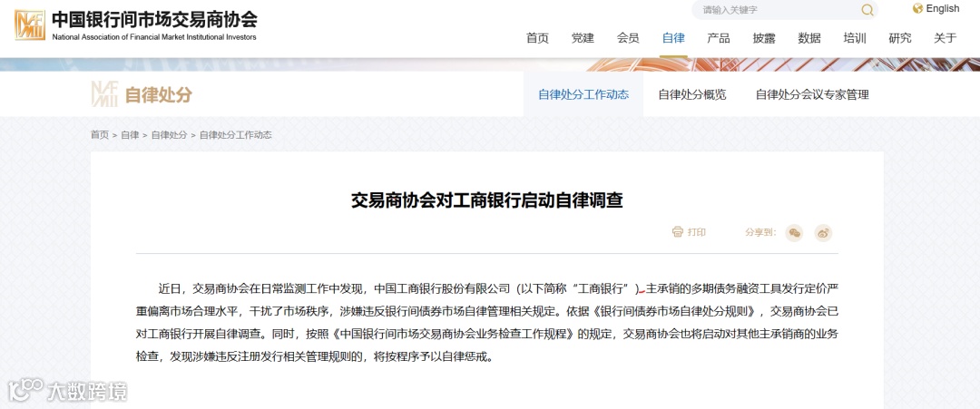Open the 披露 navigation menu
This screenshot has width=980, height=409.
click(x=764, y=38)
